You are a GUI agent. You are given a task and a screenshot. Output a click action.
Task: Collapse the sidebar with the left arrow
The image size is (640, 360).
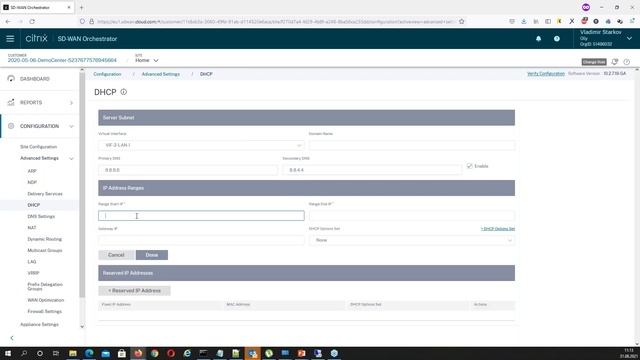[x=12, y=338]
